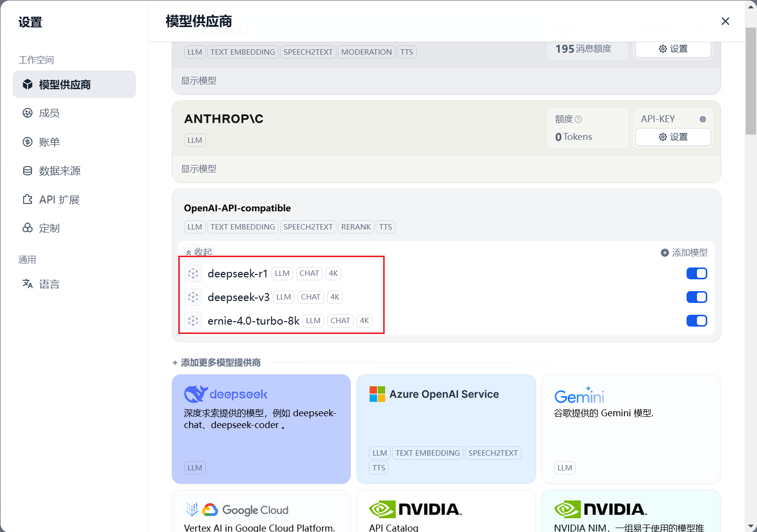The image size is (757, 532).
Task: Add the Azure OpenAI Service provider card
Action: [x=446, y=429]
